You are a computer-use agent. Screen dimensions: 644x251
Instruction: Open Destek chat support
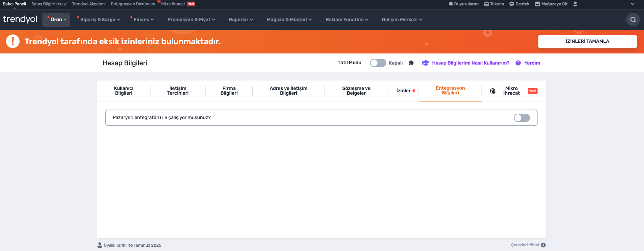[x=512, y=4]
